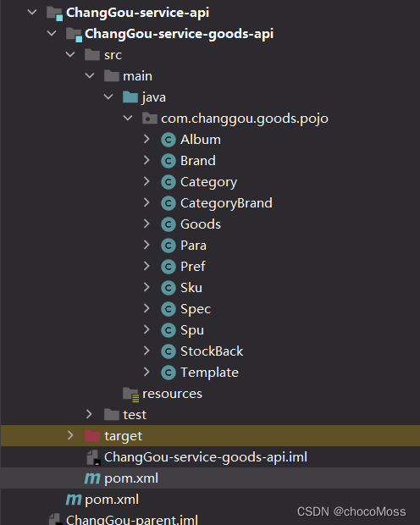Click the red target folder icon
The width and height of the screenshot is (420, 525).
click(x=92, y=435)
